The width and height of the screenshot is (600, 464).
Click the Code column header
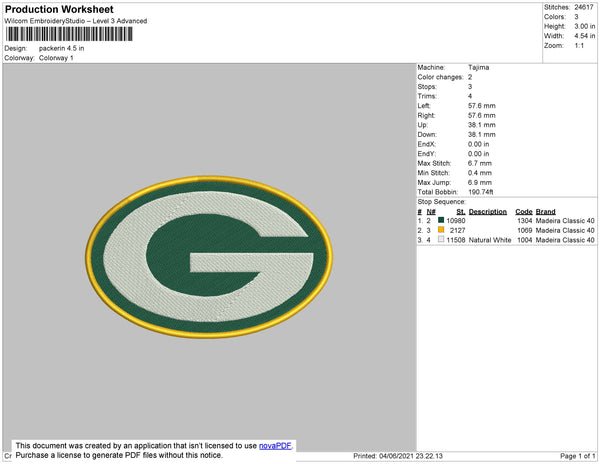click(524, 212)
